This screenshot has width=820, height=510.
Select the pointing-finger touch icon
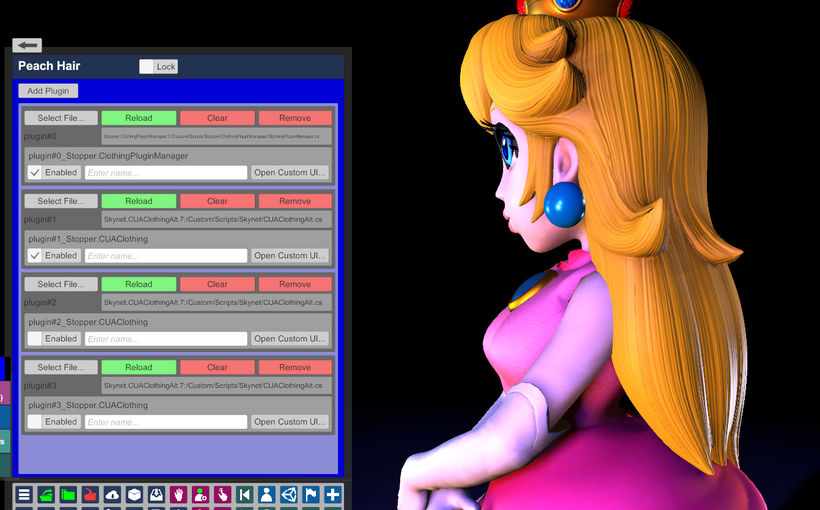coord(222,494)
